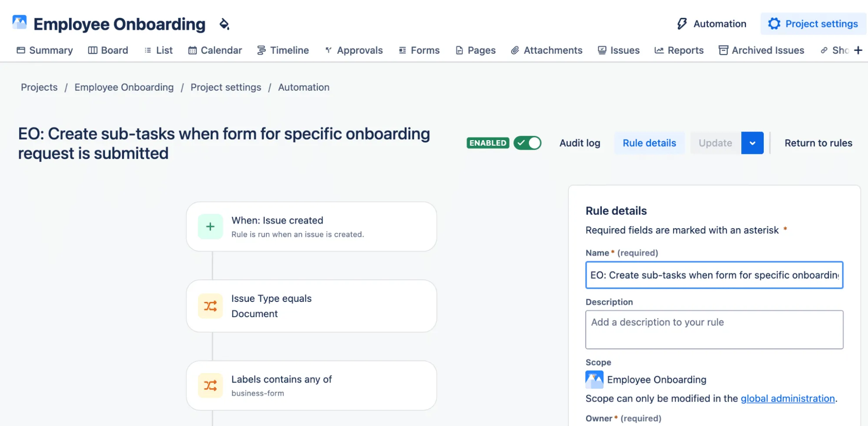Click Return to rules
This screenshot has width=868, height=426.
[818, 143]
